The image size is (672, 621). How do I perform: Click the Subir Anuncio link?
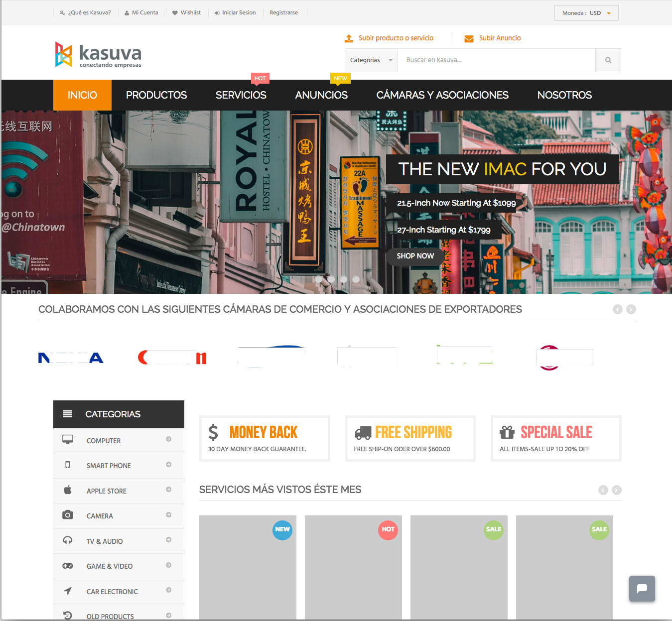point(500,38)
